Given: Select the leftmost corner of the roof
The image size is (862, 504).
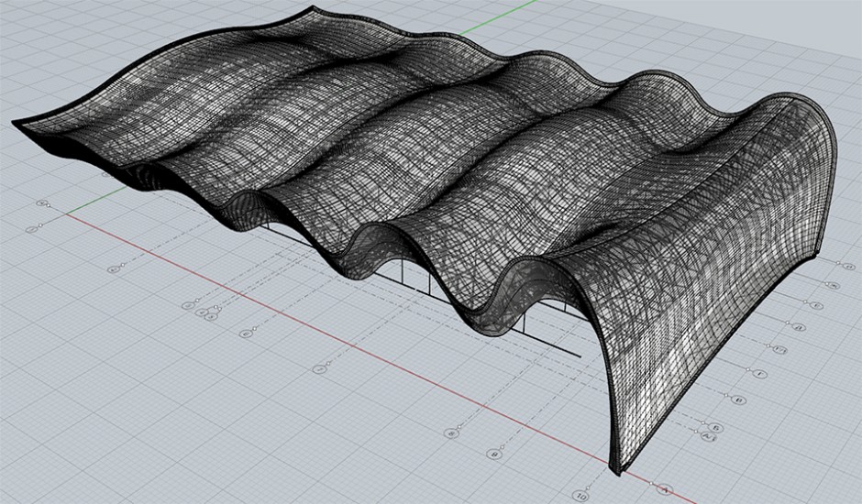Looking at the screenshot, I should point(16,123).
